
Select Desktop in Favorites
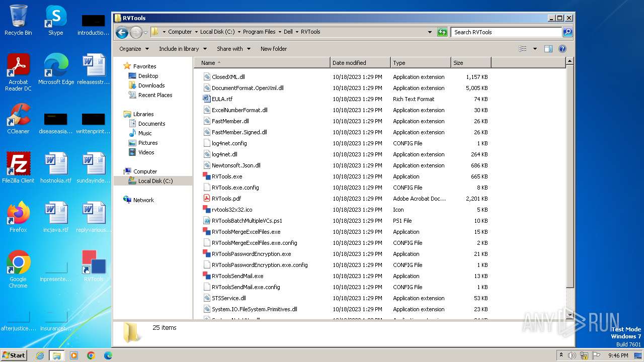pyautogui.click(x=143, y=76)
